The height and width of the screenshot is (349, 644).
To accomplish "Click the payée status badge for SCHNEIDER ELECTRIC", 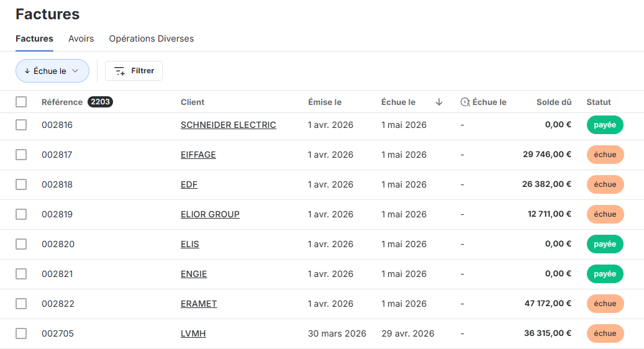I will coord(605,125).
